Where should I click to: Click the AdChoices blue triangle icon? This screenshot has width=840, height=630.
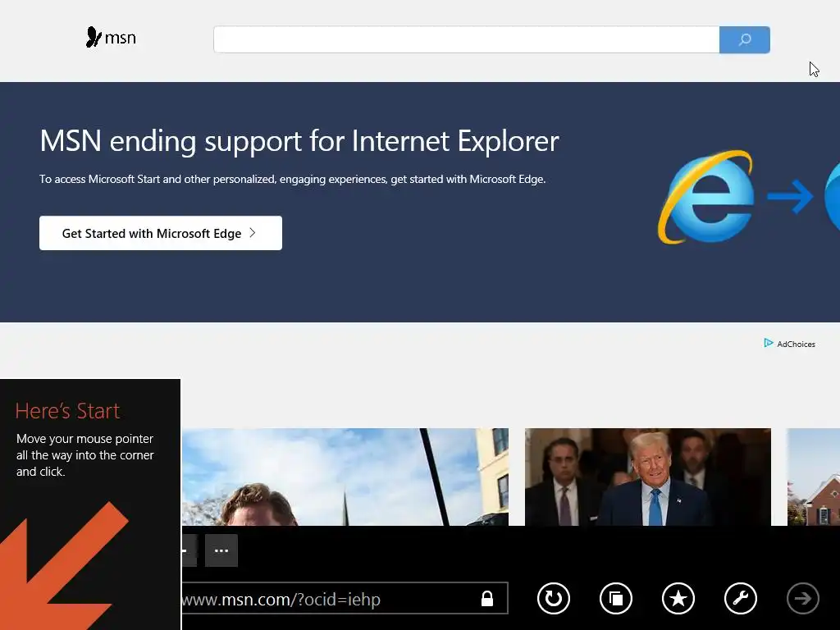[768, 343]
